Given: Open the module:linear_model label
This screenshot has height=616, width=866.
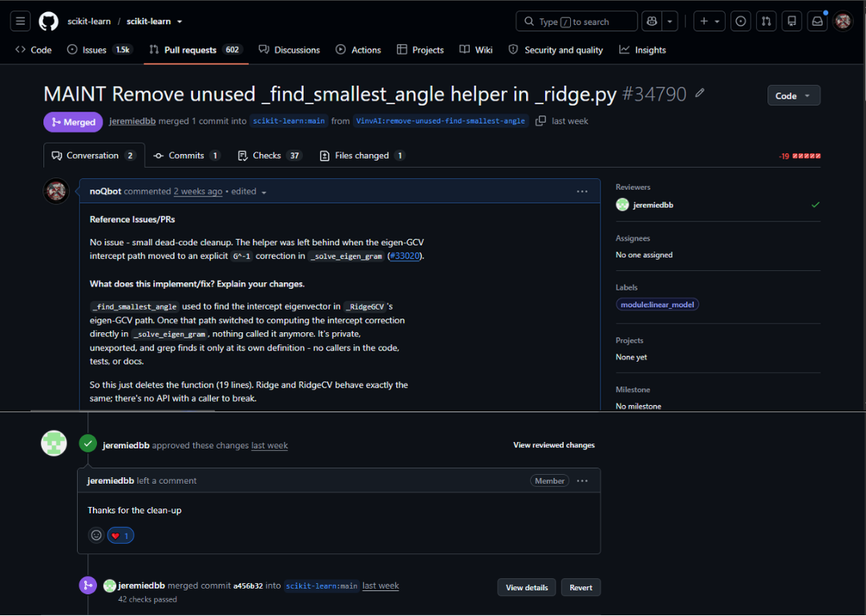Looking at the screenshot, I should click(x=658, y=305).
